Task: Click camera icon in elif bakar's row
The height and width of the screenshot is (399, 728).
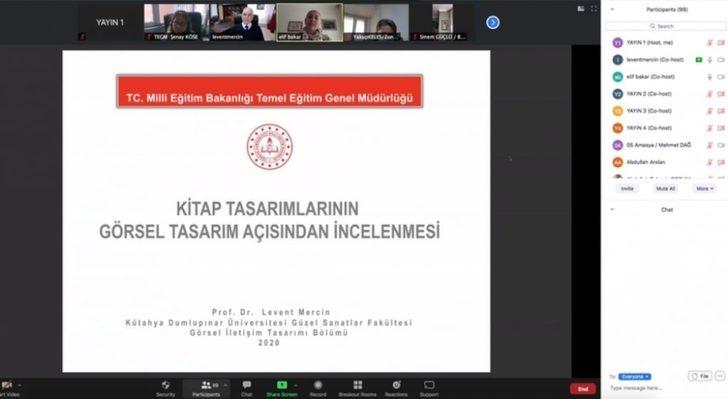Action: pos(721,77)
